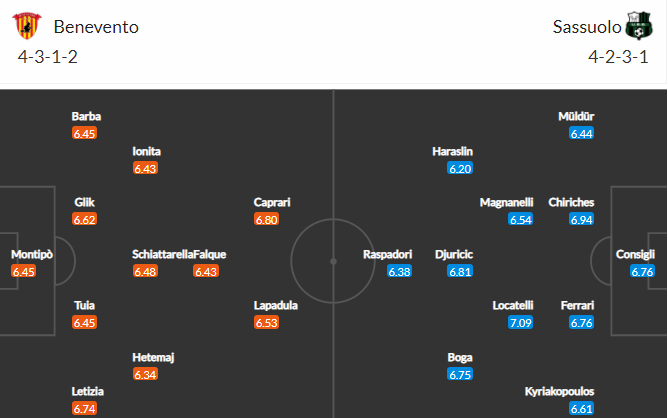
Task: Select Locatelli's 7.09 rating badge
Action: point(521,323)
